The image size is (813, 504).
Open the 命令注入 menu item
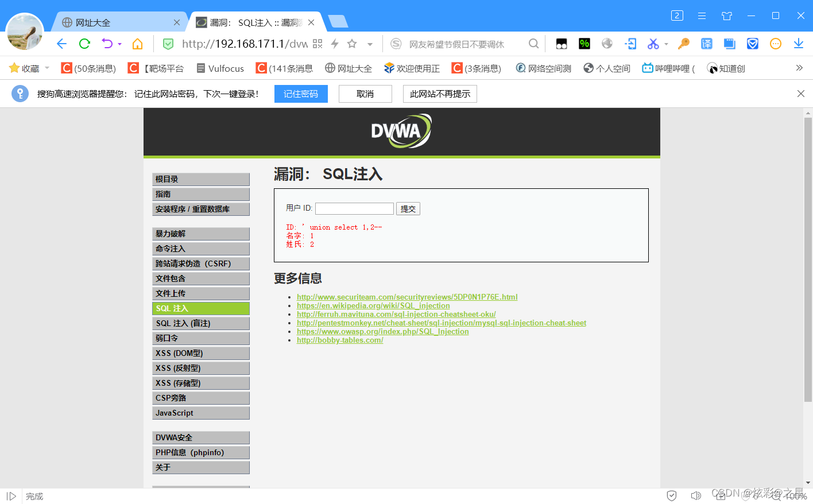201,249
